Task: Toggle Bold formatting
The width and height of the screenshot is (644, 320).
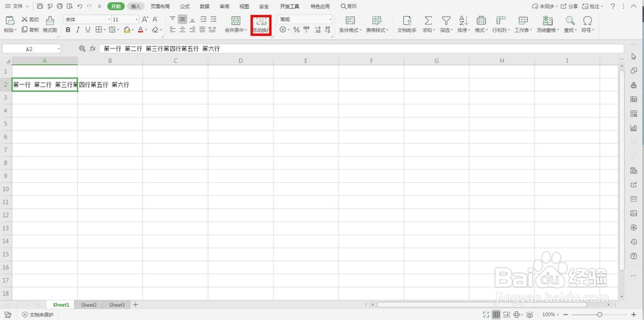Action: pyautogui.click(x=68, y=30)
